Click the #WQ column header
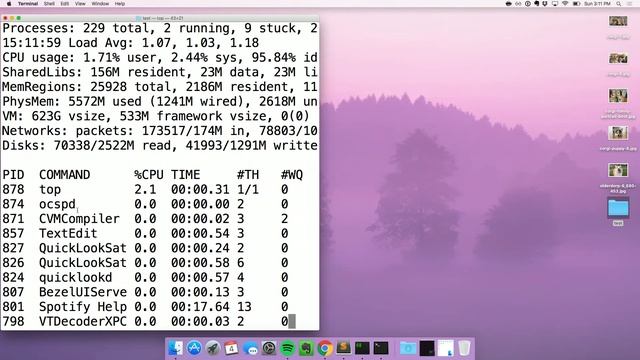Screen dimensions: 640x360 click(x=292, y=175)
